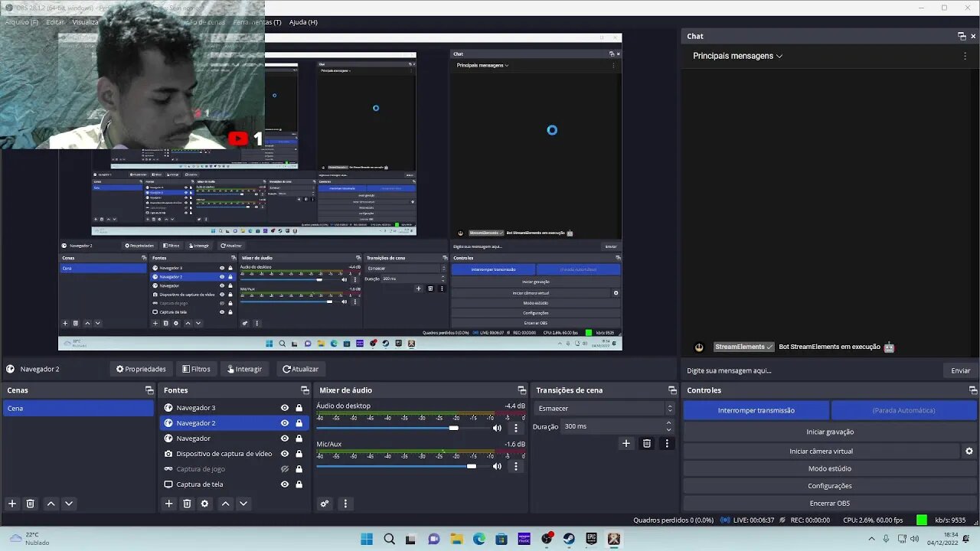Open advanced audio properties gears icon
Screen dimensions: 980x551
point(325,504)
